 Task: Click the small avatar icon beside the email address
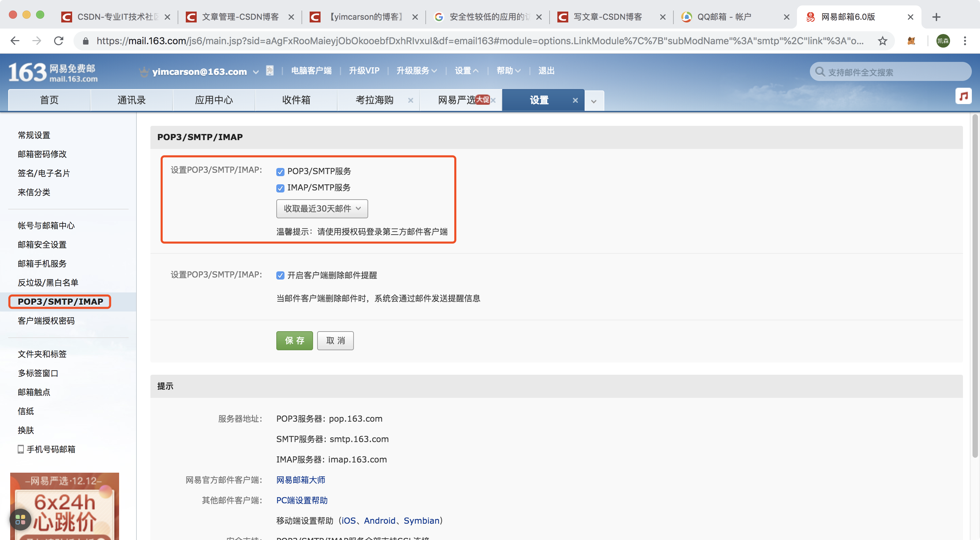coord(270,71)
